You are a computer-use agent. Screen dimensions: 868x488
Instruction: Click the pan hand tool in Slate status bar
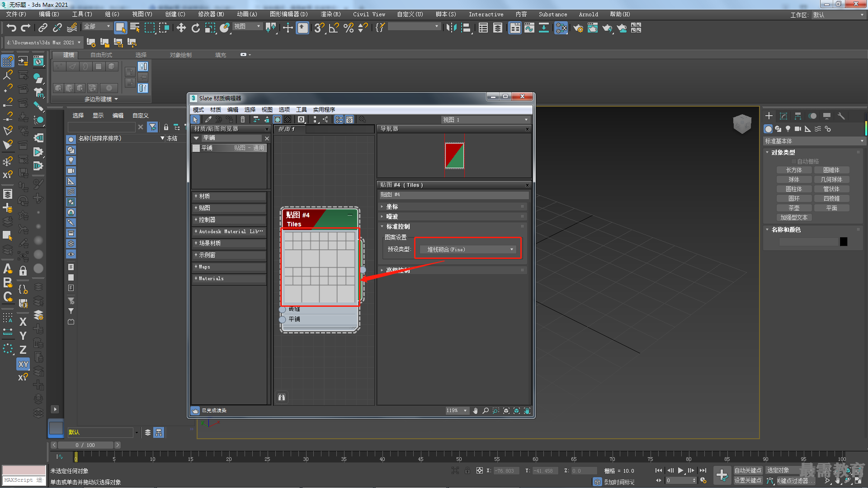click(475, 411)
